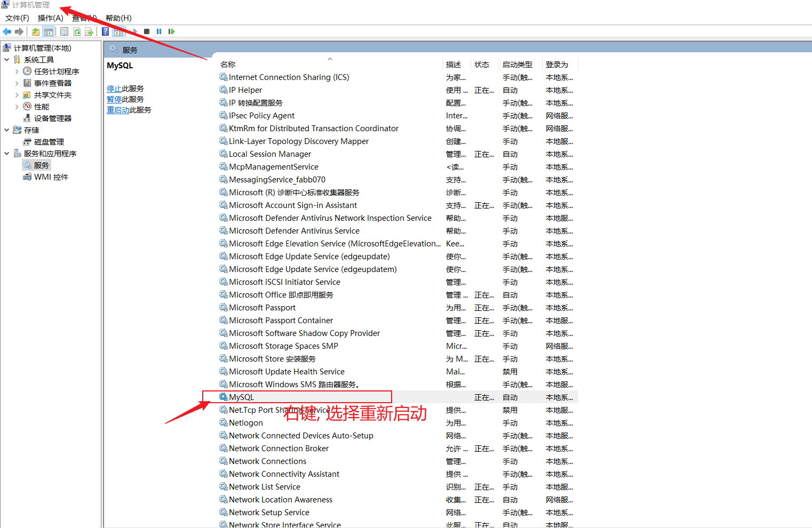
Task: Click gear icon beside IPsec Policy Agent
Action: [x=224, y=115]
